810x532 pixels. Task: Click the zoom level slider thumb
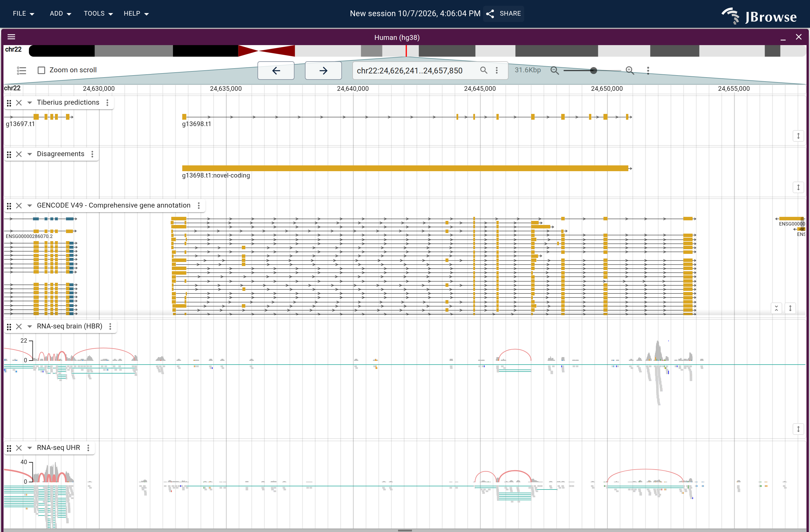pos(594,71)
